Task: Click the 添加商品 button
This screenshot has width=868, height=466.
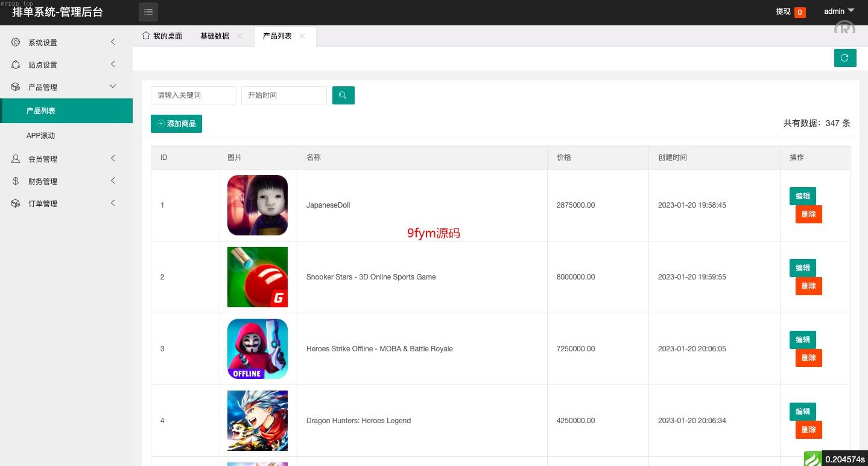Action: pos(176,124)
